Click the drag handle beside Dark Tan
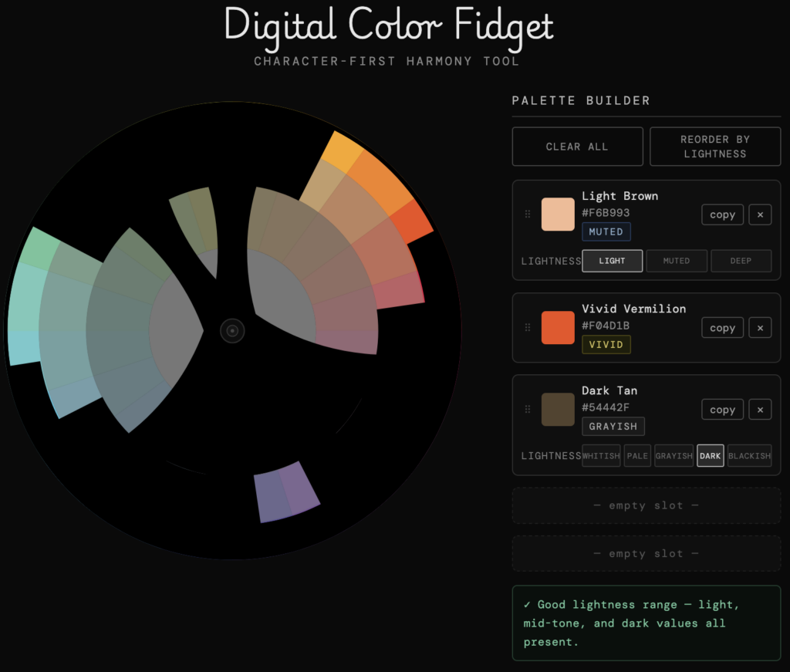The height and width of the screenshot is (672, 790). tap(528, 410)
